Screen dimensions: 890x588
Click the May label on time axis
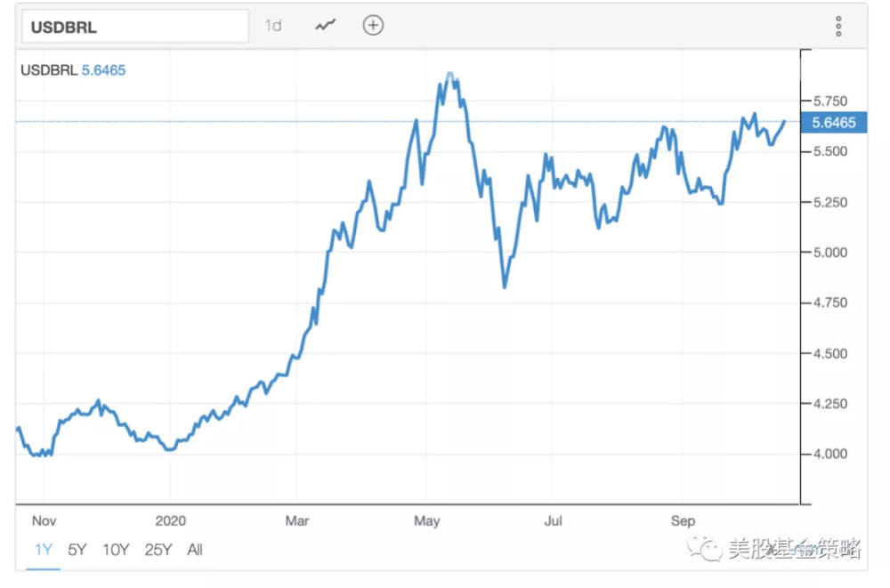426,520
